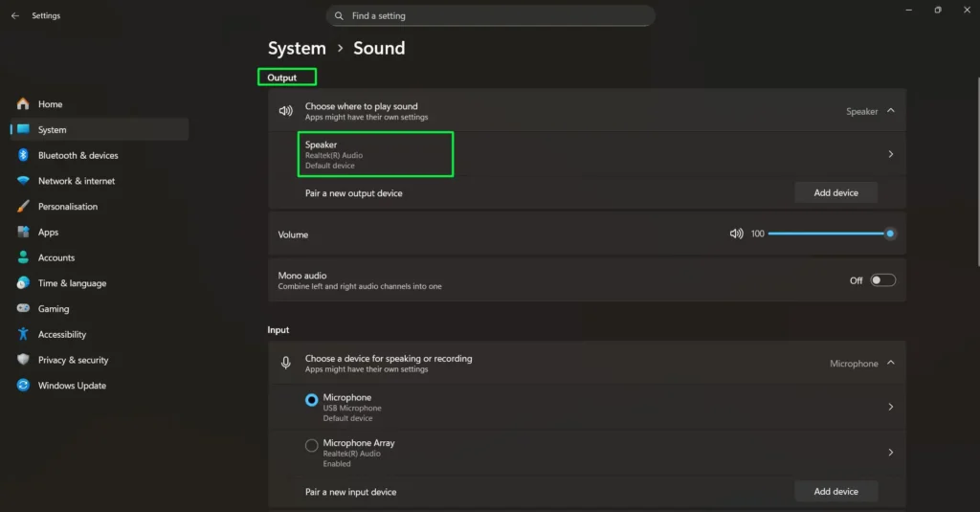Screen dimensions: 980x512
Task: Click System in the breadcrumb
Action: tap(297, 48)
